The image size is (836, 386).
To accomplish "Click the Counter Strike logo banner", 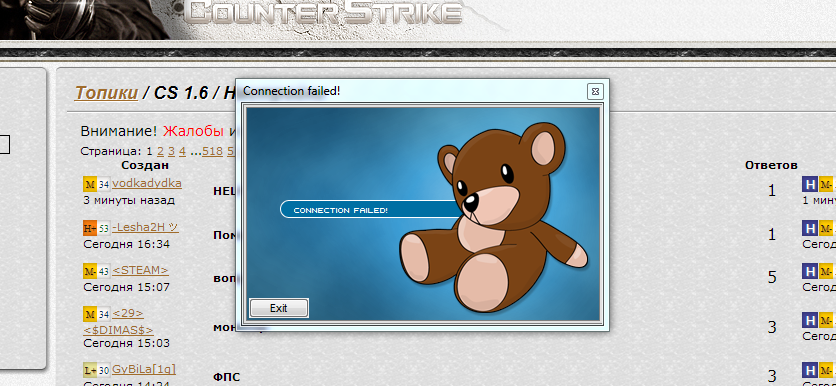I will (x=324, y=13).
